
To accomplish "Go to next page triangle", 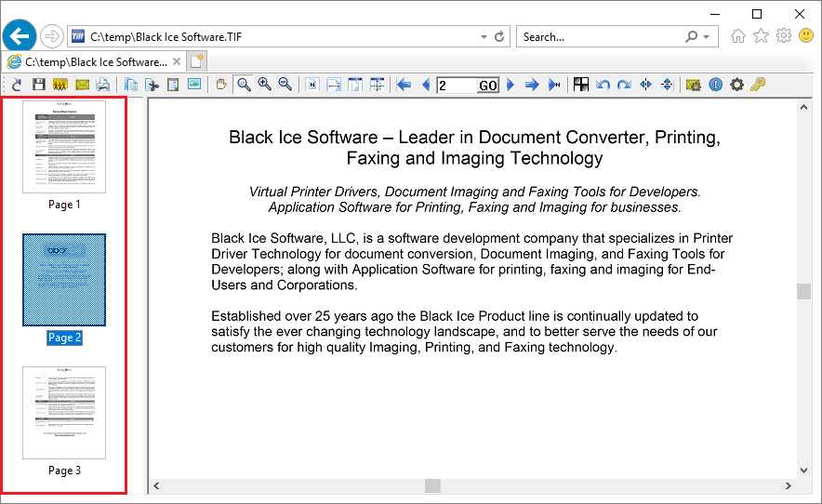I will click(510, 85).
